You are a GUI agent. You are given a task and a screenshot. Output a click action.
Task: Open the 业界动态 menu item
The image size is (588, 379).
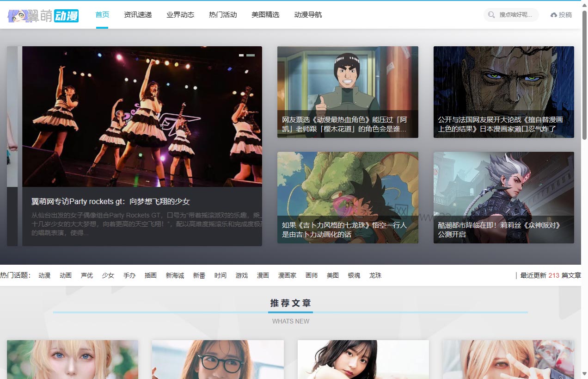pos(180,14)
